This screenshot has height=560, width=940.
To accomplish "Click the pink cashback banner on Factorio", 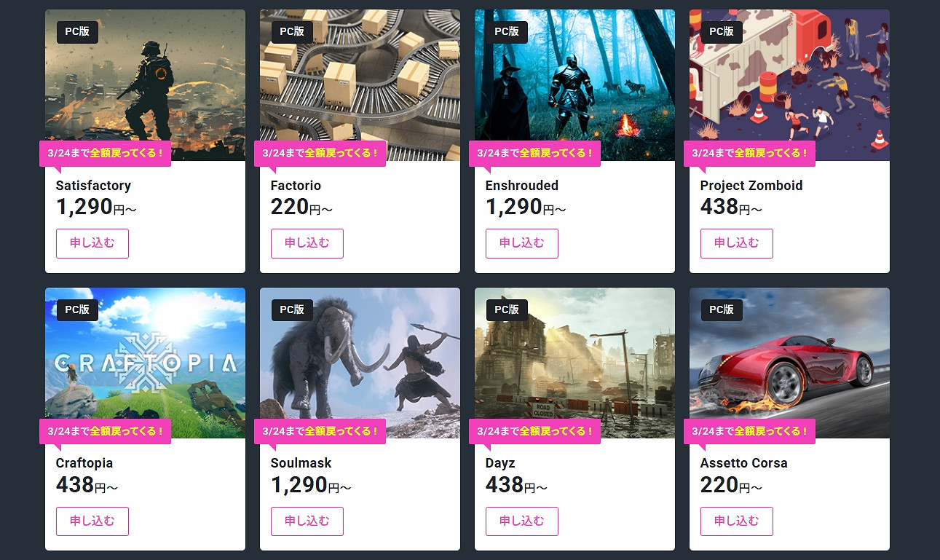I will tap(320, 153).
